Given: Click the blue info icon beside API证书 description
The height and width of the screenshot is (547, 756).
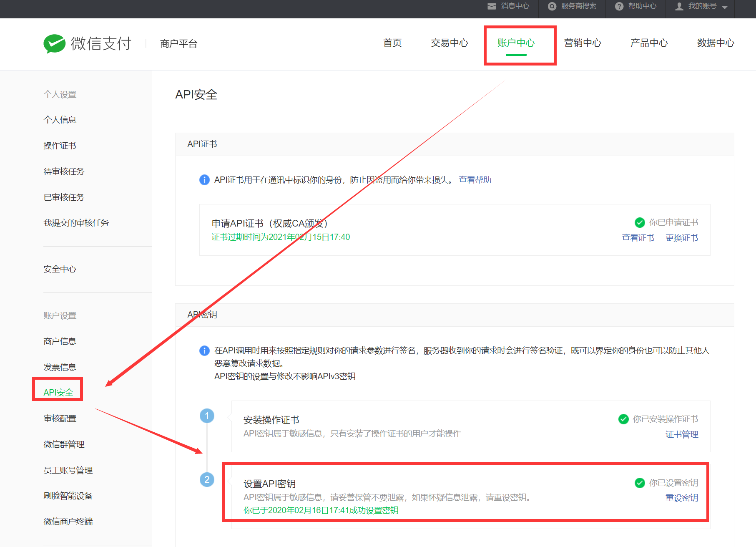Looking at the screenshot, I should point(204,180).
